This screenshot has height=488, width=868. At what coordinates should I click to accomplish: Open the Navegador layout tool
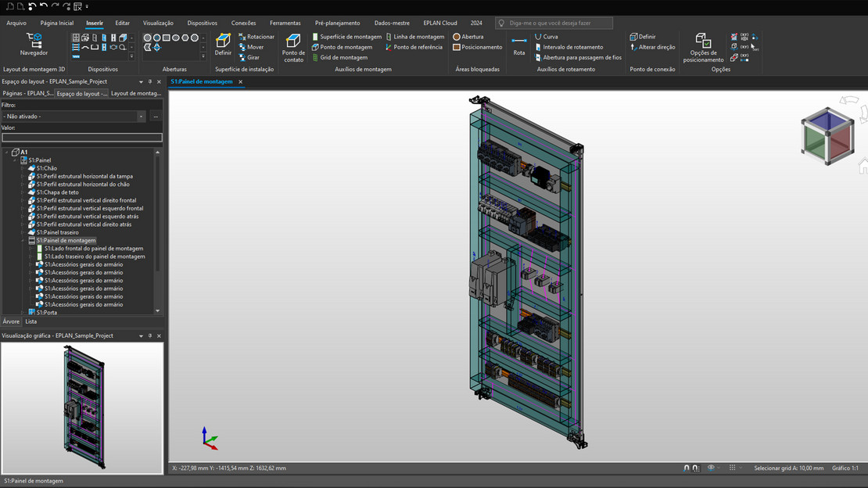tap(34, 44)
